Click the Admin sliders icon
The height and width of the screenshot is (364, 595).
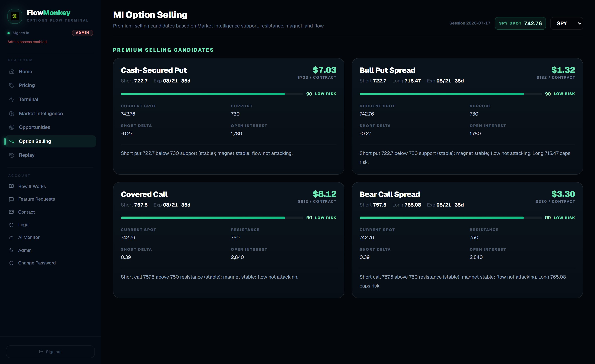click(11, 250)
